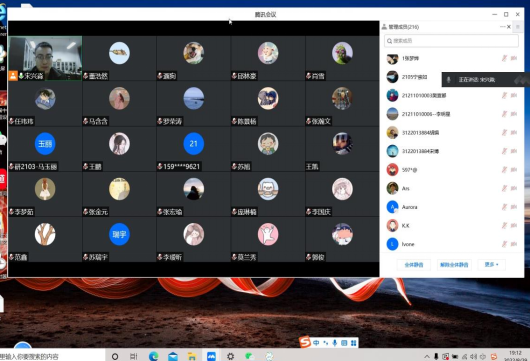Toggle camera for participant K.K

(514, 225)
